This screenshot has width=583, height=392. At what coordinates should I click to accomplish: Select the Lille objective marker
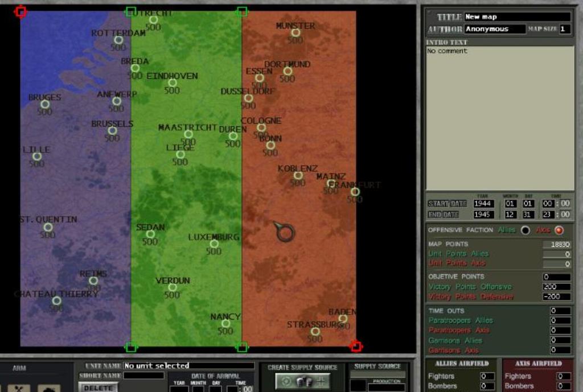37,156
